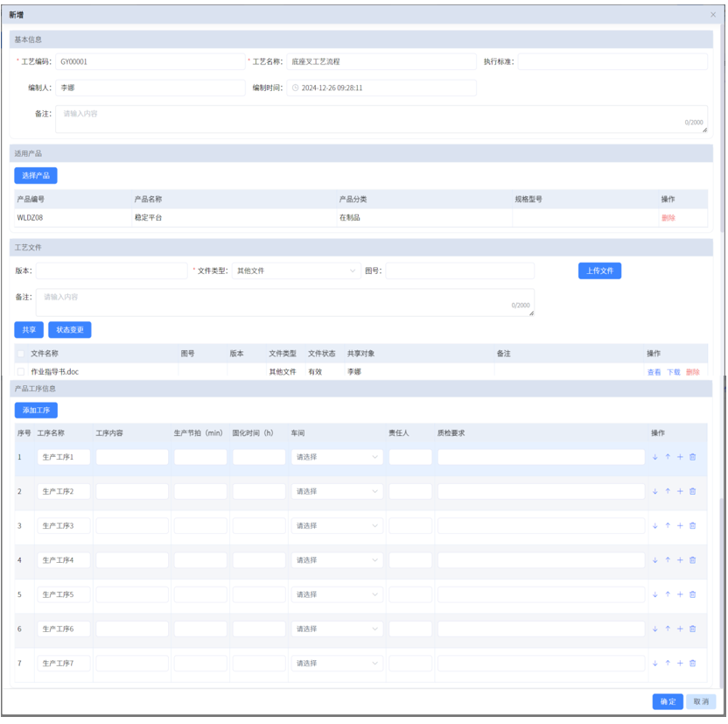Focus the 备注 textarea in 工艺文件

[285, 302]
